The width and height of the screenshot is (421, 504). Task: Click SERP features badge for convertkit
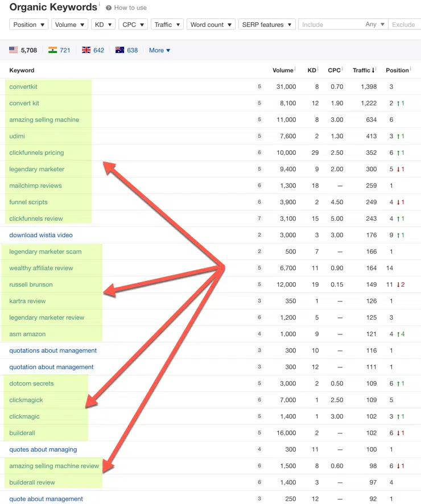point(259,86)
